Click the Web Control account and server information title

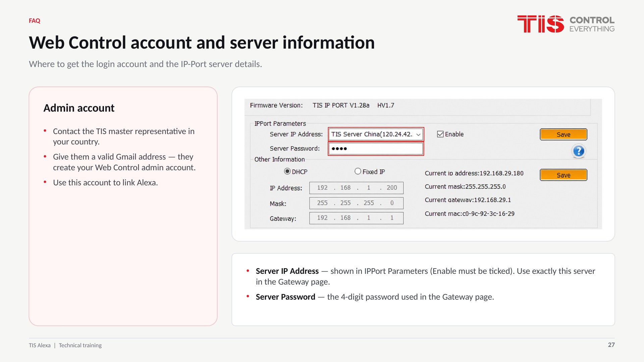(202, 43)
